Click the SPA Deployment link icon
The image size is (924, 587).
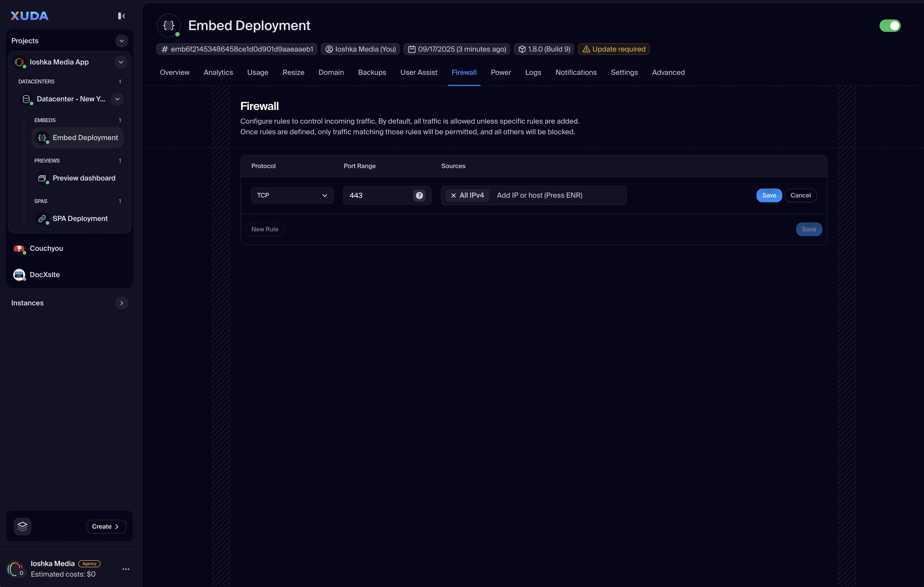pos(42,218)
